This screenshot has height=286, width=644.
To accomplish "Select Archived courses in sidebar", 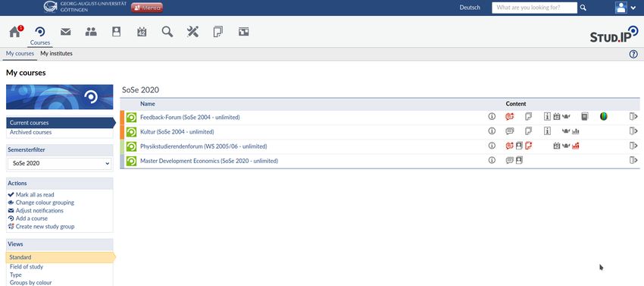I will 31,133.
